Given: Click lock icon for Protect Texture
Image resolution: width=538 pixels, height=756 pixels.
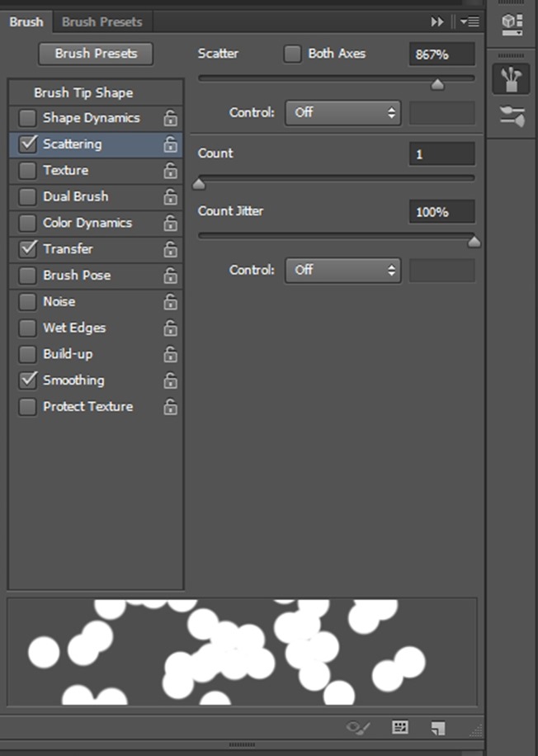Looking at the screenshot, I should (170, 406).
